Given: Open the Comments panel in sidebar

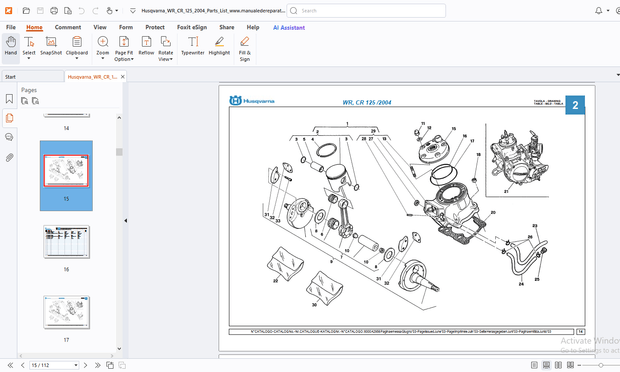Looking at the screenshot, I should click(9, 137).
